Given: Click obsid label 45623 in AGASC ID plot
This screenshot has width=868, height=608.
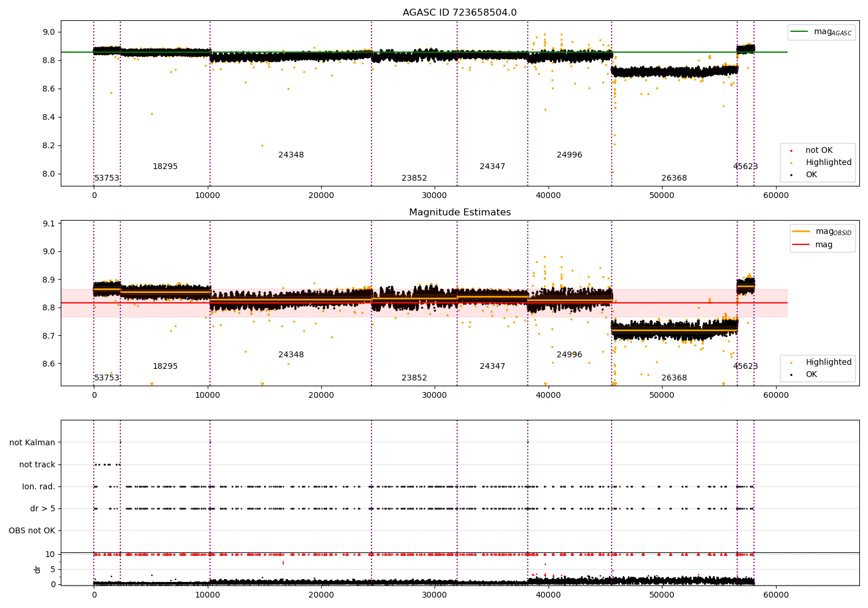Looking at the screenshot, I should (x=745, y=167).
